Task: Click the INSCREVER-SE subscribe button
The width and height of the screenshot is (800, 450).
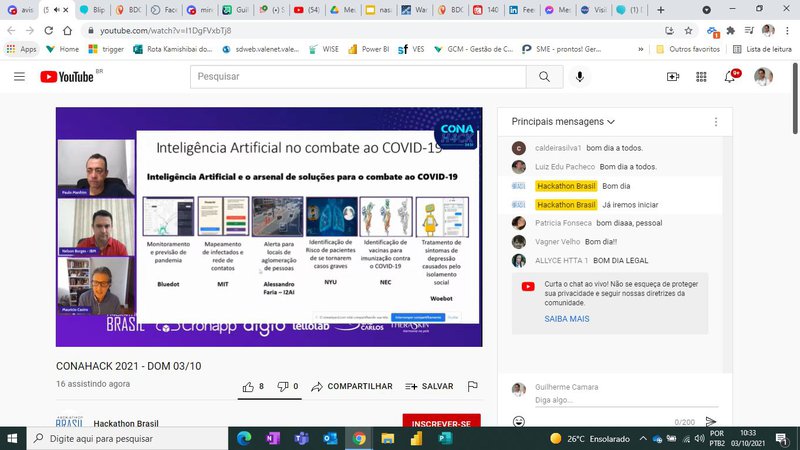Action: [441, 422]
